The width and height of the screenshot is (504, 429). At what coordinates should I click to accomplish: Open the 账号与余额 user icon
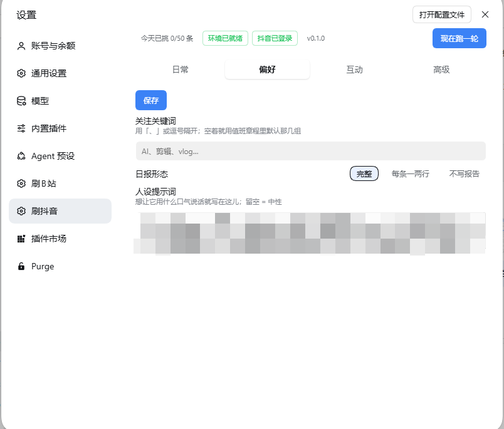[21, 46]
